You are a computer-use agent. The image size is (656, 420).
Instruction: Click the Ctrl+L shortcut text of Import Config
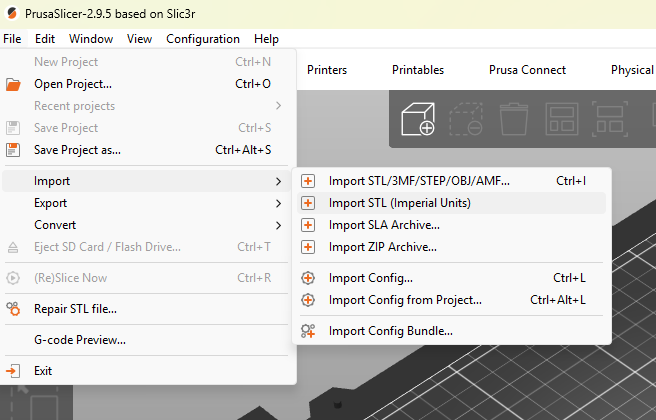click(569, 278)
